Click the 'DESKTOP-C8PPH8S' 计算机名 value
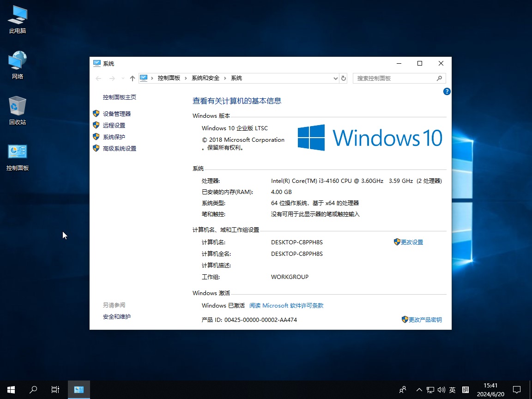 tap(297, 242)
